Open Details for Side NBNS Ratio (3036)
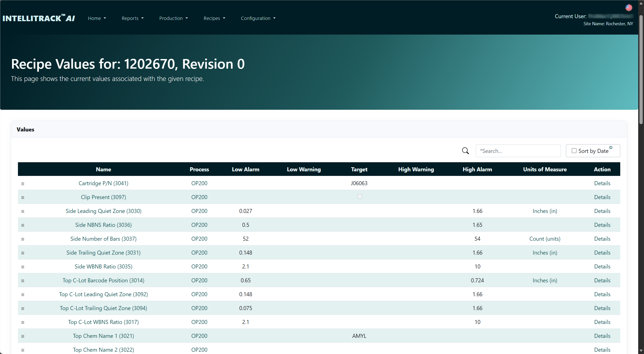The image size is (644, 354). (x=602, y=225)
